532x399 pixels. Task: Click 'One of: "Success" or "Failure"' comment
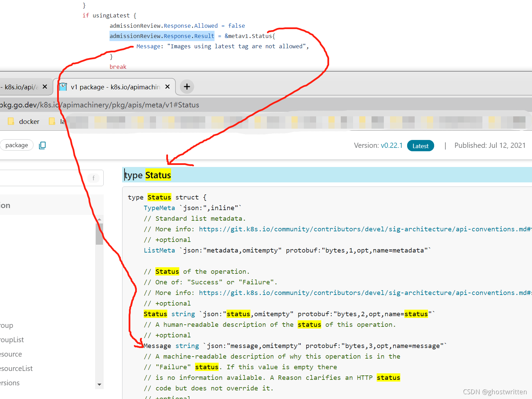(x=210, y=282)
